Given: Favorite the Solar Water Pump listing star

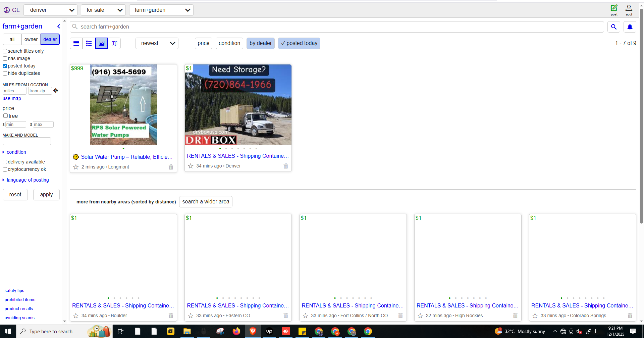Looking at the screenshot, I should pyautogui.click(x=76, y=167).
